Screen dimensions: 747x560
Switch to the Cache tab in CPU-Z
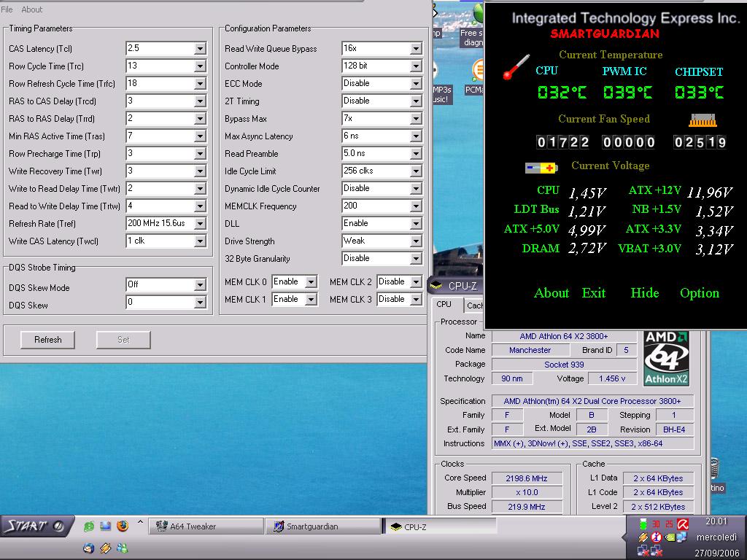(474, 306)
